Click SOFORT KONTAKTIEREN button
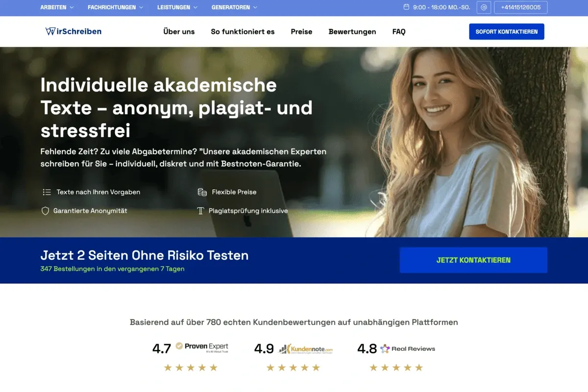Viewport: 588px width, 392px height. pos(507,31)
